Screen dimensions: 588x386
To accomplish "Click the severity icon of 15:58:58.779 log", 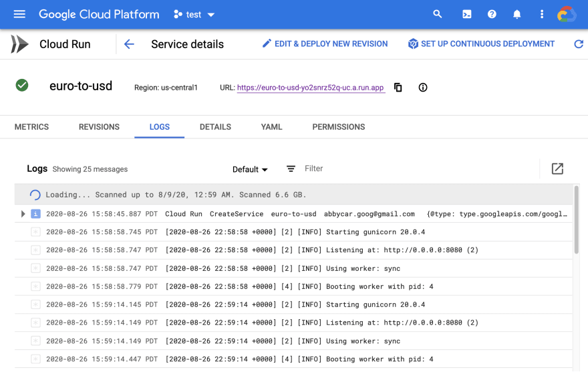I will [x=35, y=286].
